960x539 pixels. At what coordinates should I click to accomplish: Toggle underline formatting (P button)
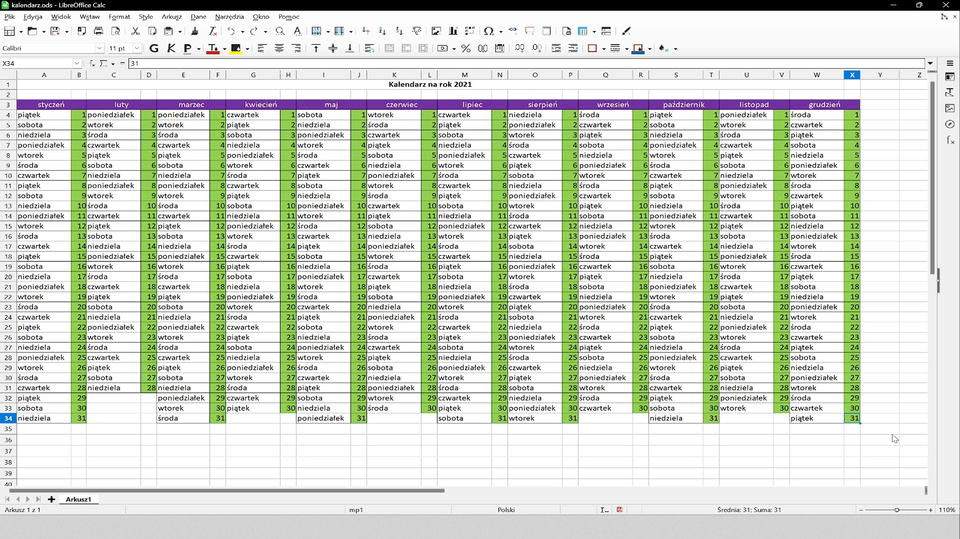[x=188, y=48]
